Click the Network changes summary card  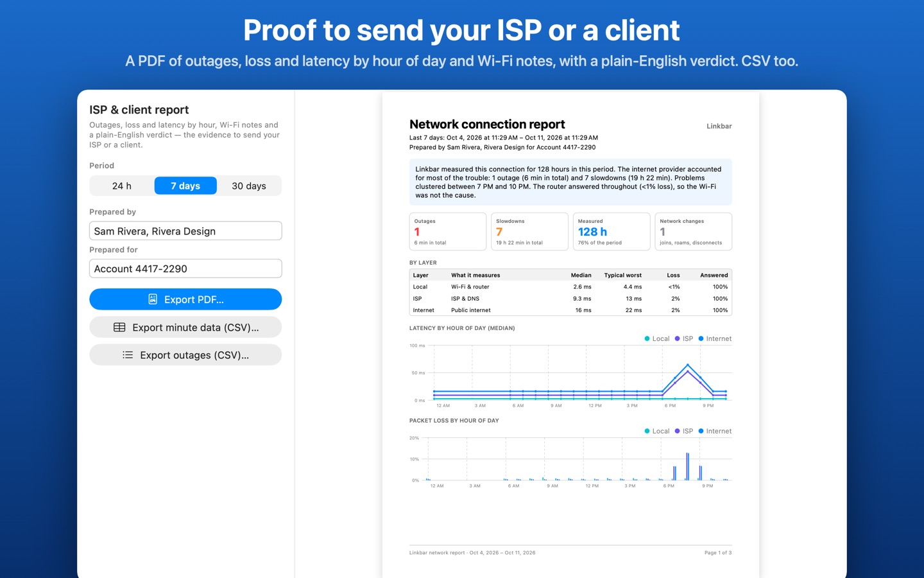693,231
